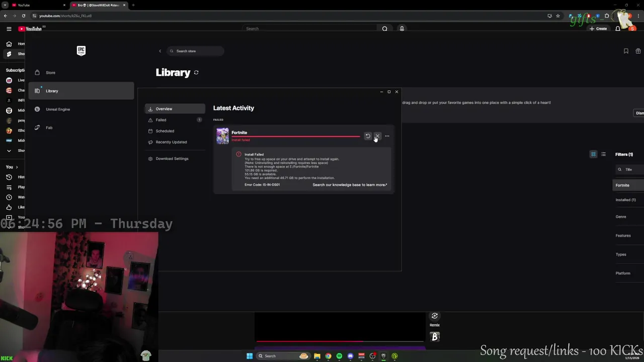Open YouTube notifications bell
The image size is (644, 362).
pyautogui.click(x=618, y=29)
